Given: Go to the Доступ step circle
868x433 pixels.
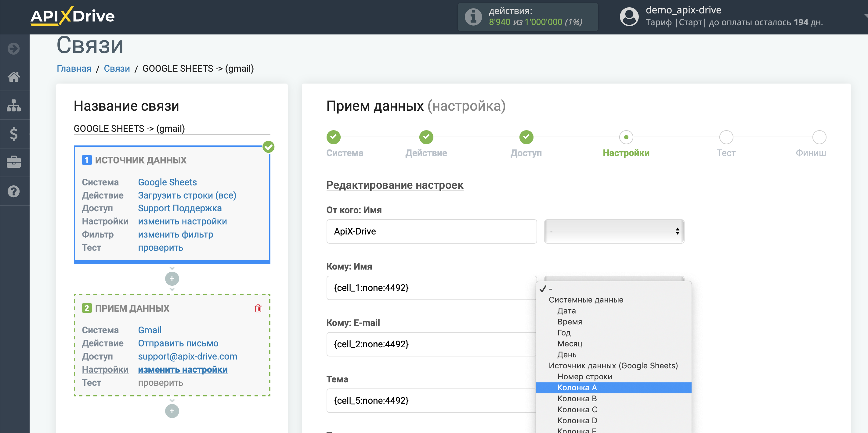Looking at the screenshot, I should point(526,137).
